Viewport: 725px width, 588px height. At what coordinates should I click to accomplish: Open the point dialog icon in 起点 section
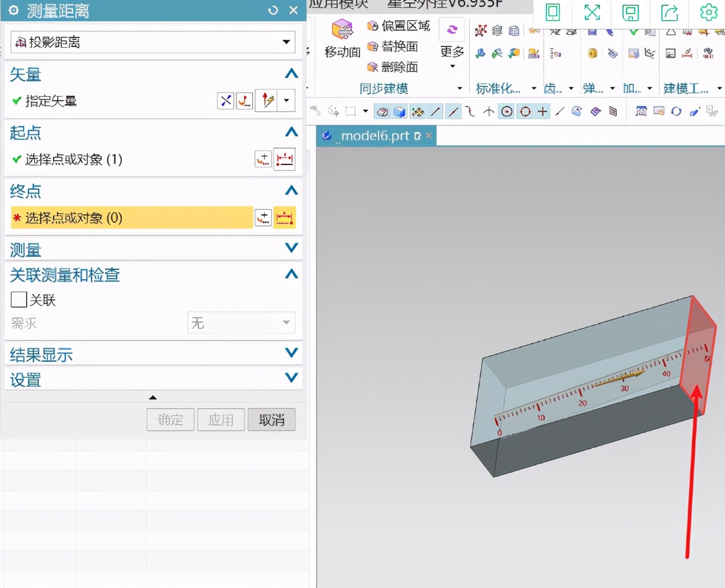(x=263, y=159)
